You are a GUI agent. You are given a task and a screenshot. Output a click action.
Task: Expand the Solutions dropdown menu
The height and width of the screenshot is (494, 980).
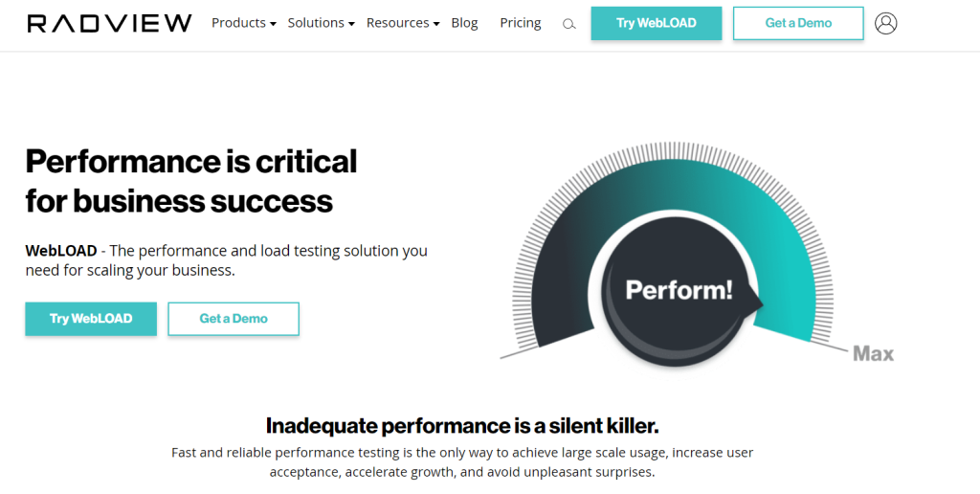click(x=322, y=23)
